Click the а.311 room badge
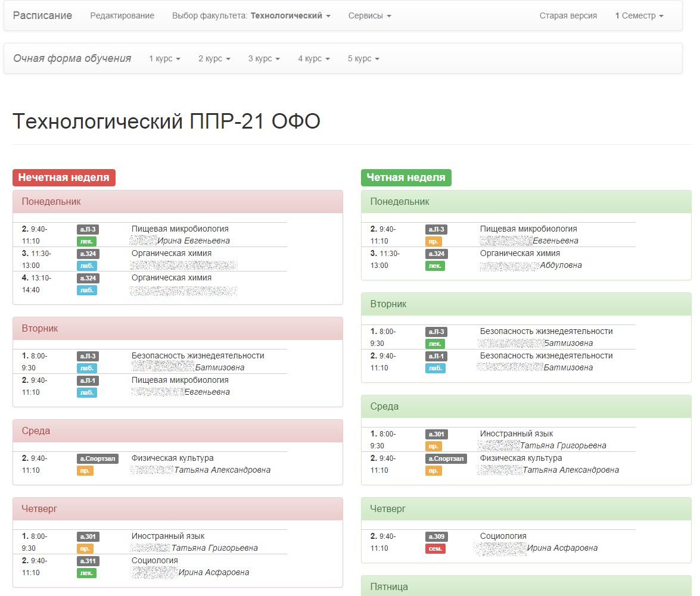The width and height of the screenshot is (700, 596). (88, 561)
